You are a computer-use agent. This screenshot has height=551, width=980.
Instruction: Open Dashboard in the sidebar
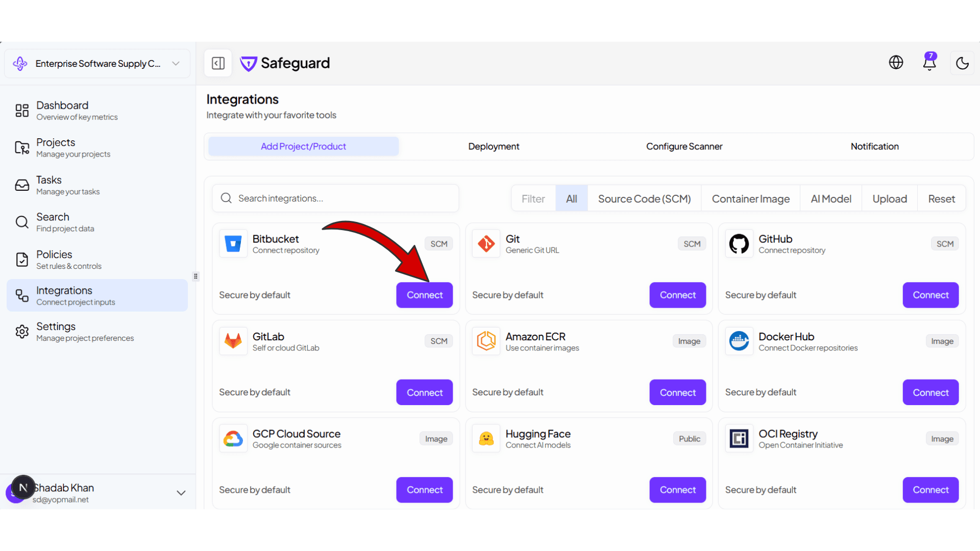pyautogui.click(x=97, y=110)
